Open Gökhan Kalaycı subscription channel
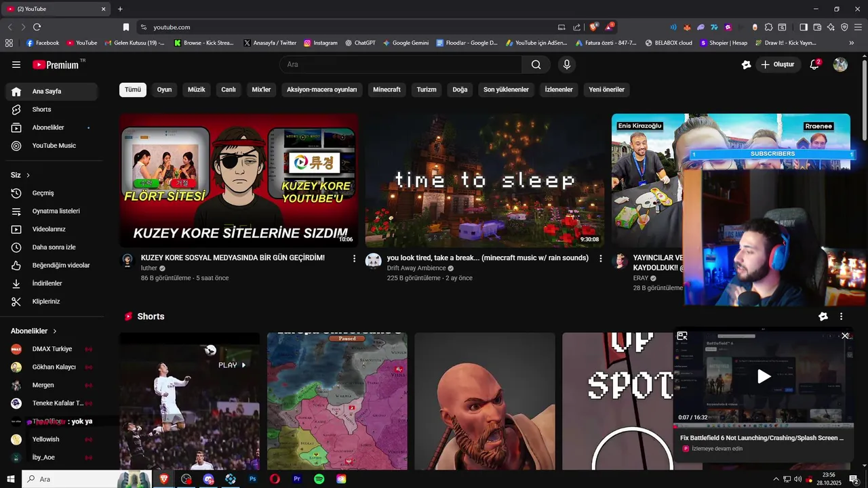The image size is (868, 488). pos(52,367)
